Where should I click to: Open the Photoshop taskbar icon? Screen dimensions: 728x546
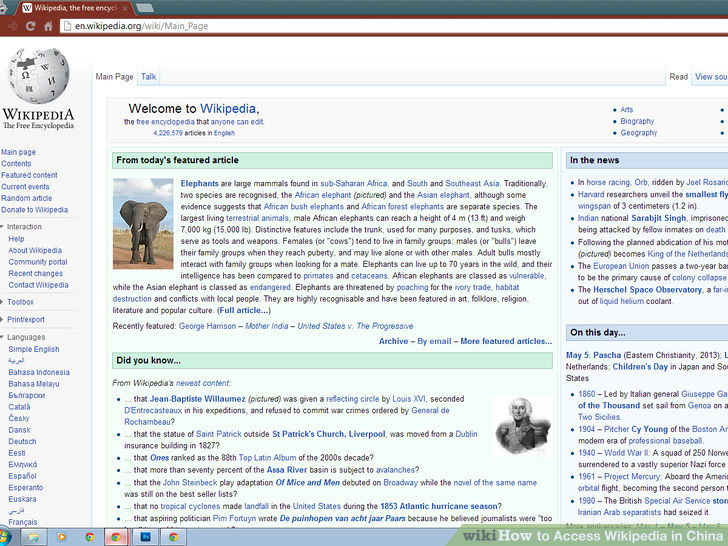(145, 537)
